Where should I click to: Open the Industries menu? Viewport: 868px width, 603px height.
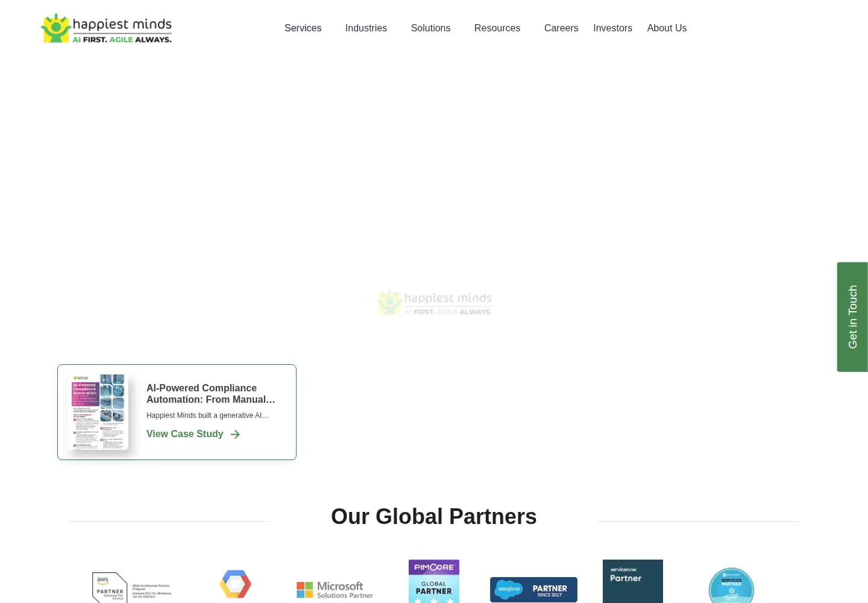tap(366, 28)
